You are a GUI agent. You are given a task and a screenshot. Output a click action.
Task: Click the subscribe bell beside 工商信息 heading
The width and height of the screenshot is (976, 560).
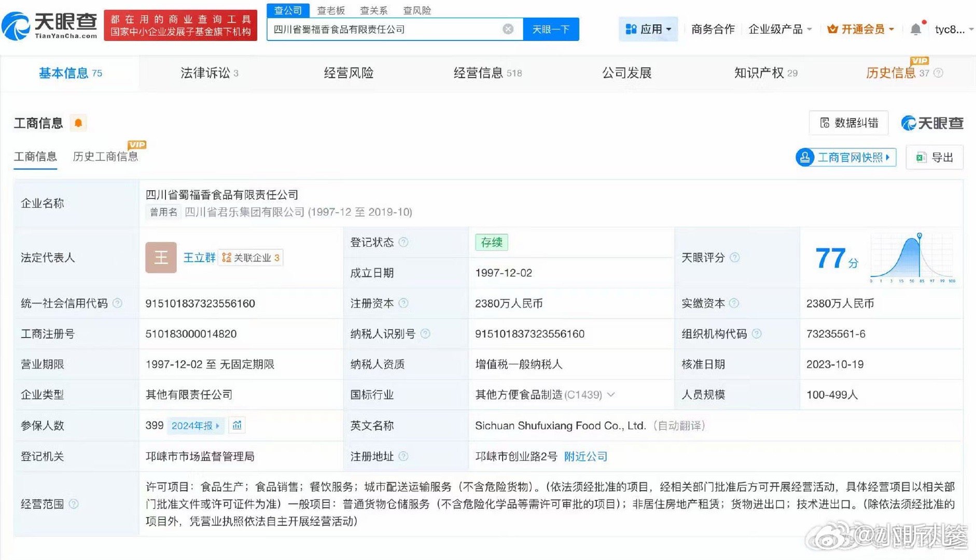[78, 122]
